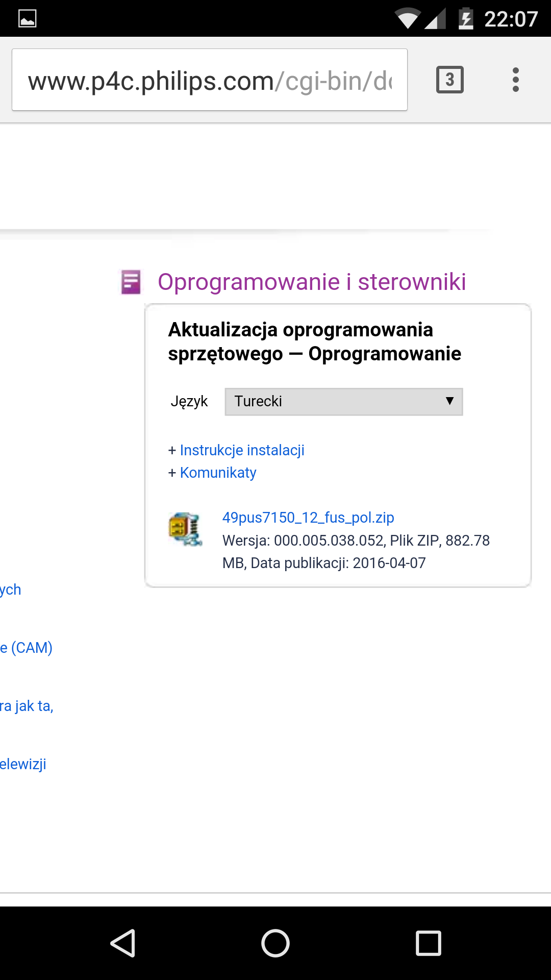The image size is (551, 980).
Task: Open the Język dropdown set to Turecki
Action: click(x=344, y=402)
